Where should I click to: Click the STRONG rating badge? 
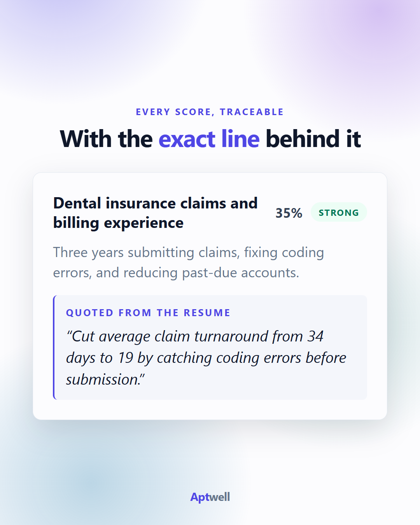pyautogui.click(x=339, y=212)
